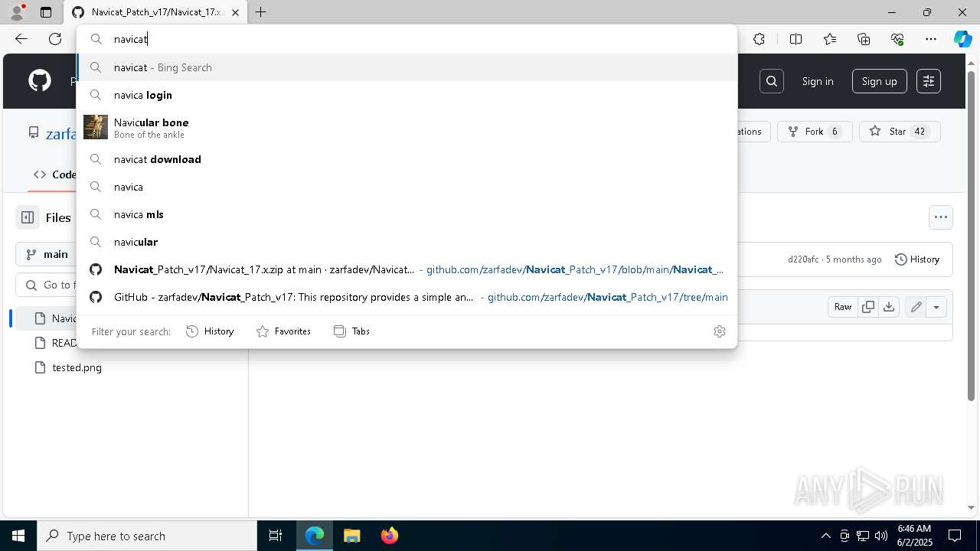Toggle split screen view icon

point(795,39)
